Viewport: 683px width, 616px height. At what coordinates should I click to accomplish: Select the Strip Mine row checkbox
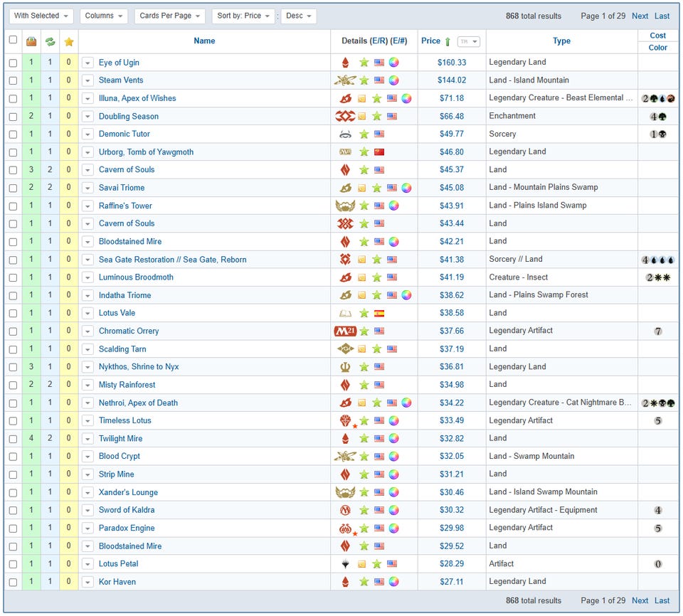pyautogui.click(x=13, y=474)
